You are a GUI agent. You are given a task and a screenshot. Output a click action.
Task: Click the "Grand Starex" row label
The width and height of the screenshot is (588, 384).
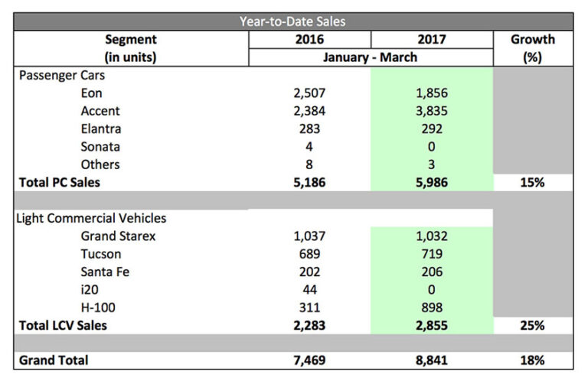pos(118,236)
